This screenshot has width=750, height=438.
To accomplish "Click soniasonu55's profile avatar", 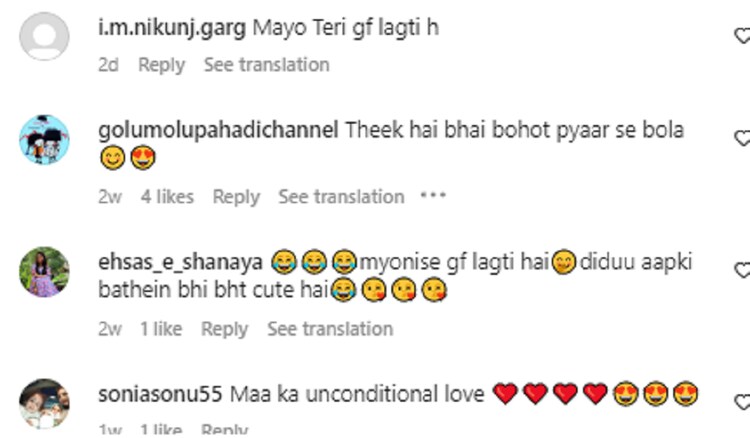I will 44,403.
